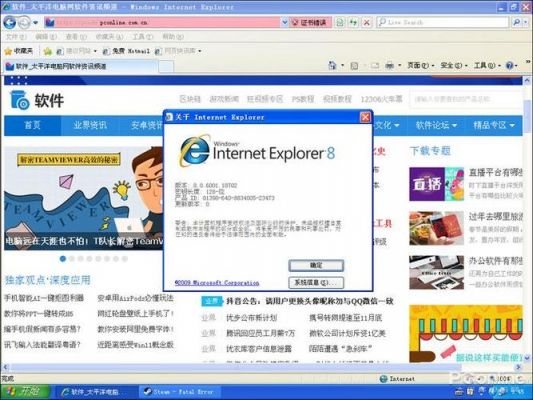Click the horizontal scrollbar right arrow
This screenshot has height=400, width=533.
coord(518,367)
